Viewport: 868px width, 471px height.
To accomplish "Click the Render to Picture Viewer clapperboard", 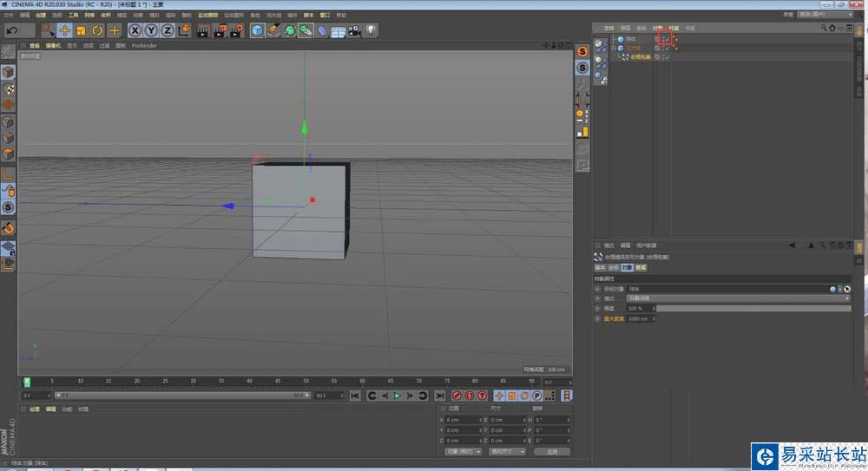I will click(219, 30).
